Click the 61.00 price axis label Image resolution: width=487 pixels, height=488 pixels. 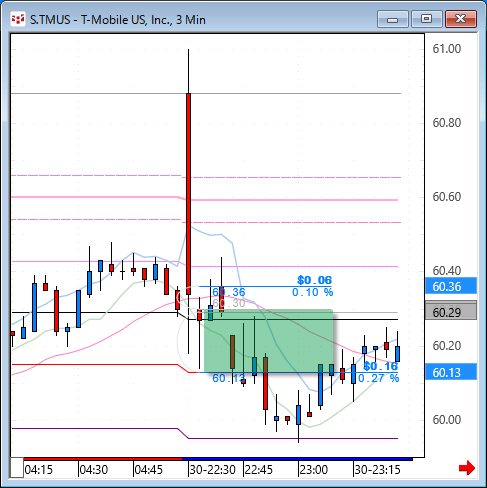[x=447, y=49]
